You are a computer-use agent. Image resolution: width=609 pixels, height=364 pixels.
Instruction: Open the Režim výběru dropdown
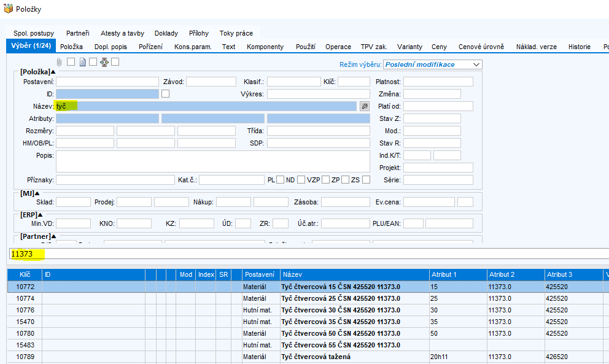coord(476,64)
